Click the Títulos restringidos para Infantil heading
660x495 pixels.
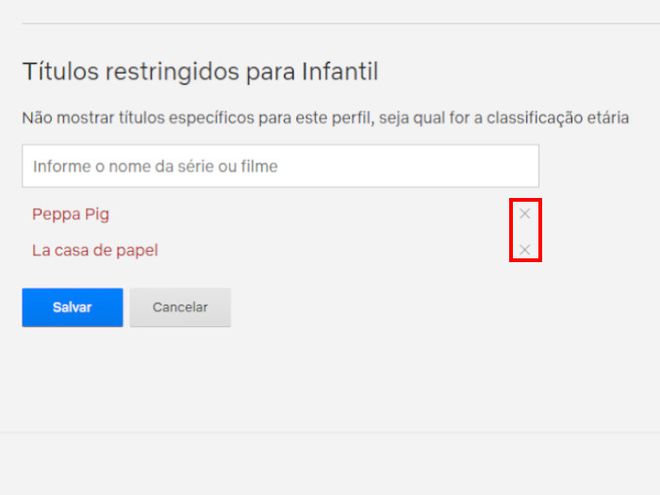click(x=200, y=71)
